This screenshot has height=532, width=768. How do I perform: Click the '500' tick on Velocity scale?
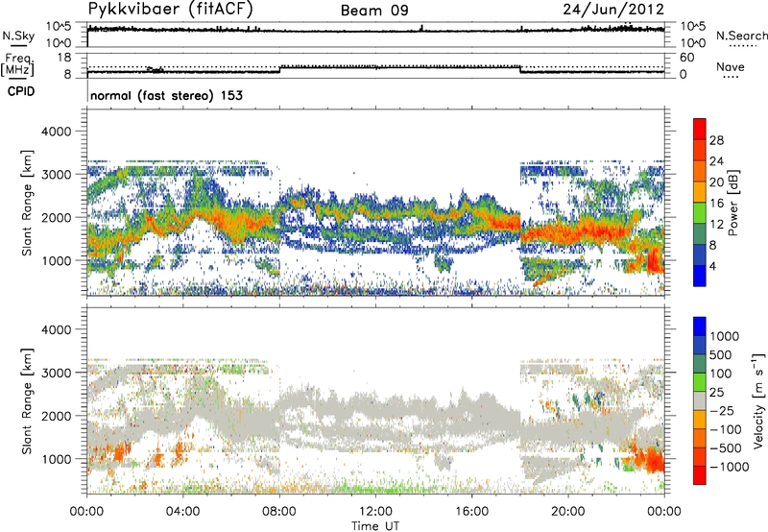pos(721,354)
